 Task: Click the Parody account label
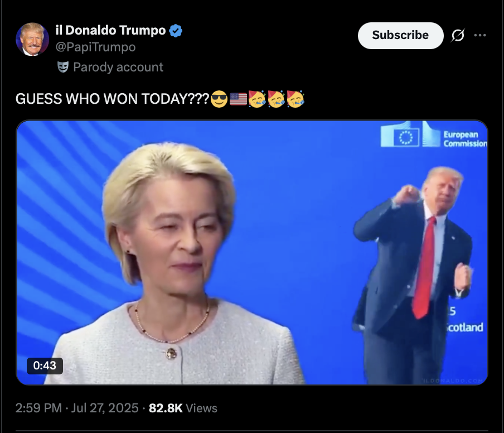click(x=118, y=67)
